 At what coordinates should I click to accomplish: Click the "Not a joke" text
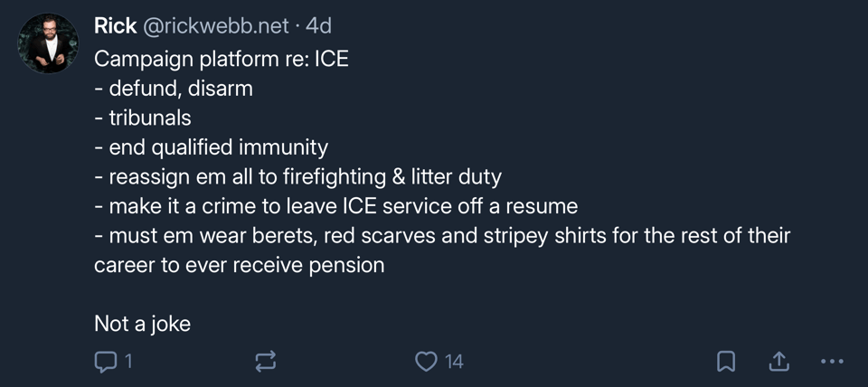[x=142, y=324]
